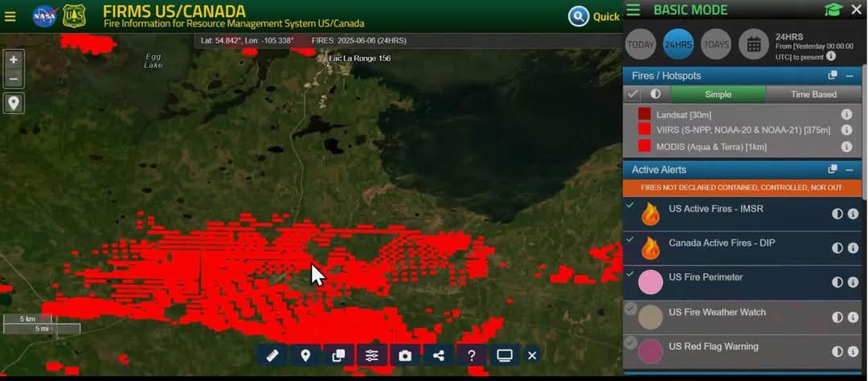Open the Basic Mode green hamburger menu
Viewport: 868px width, 381px height.
click(x=633, y=10)
